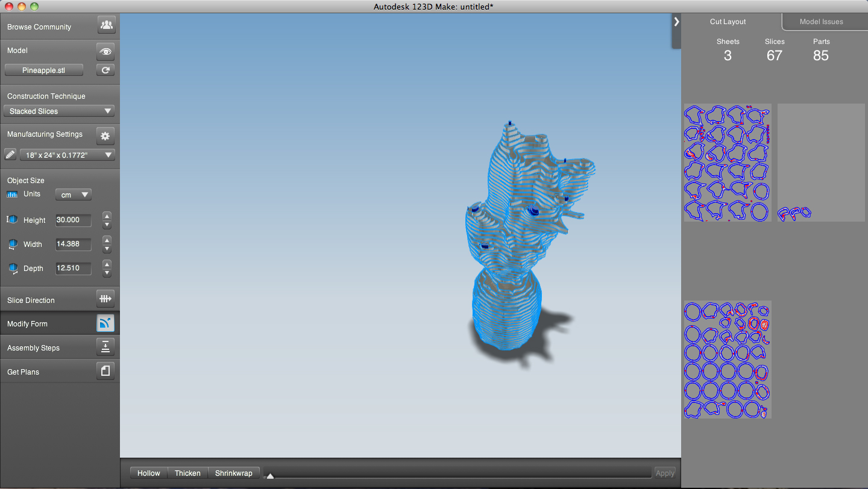Click the Slice Direction row label
Image resolution: width=868 pixels, height=489 pixels.
click(x=31, y=300)
